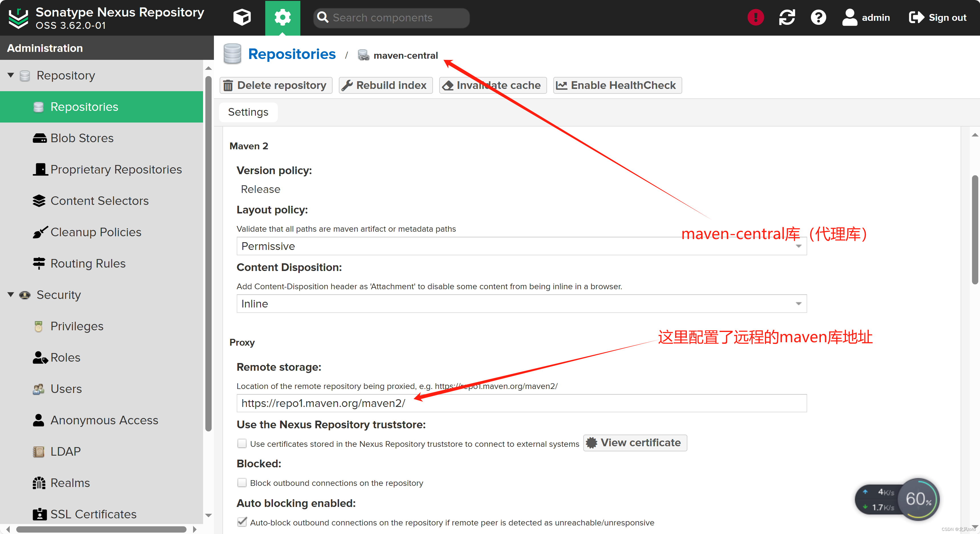Image resolution: width=980 pixels, height=534 pixels.
Task: Click the red system status alert icon
Action: [756, 17]
